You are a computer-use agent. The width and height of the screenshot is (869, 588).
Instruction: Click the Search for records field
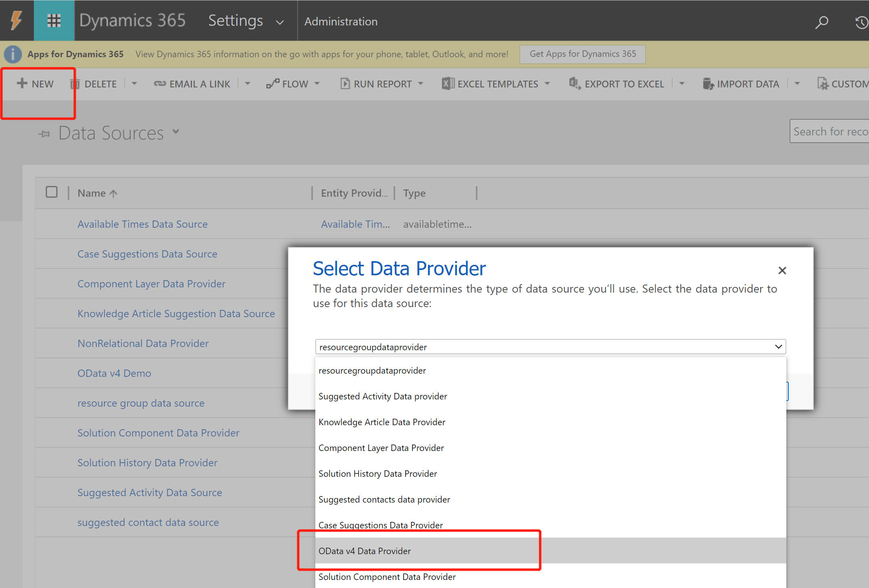831,131
